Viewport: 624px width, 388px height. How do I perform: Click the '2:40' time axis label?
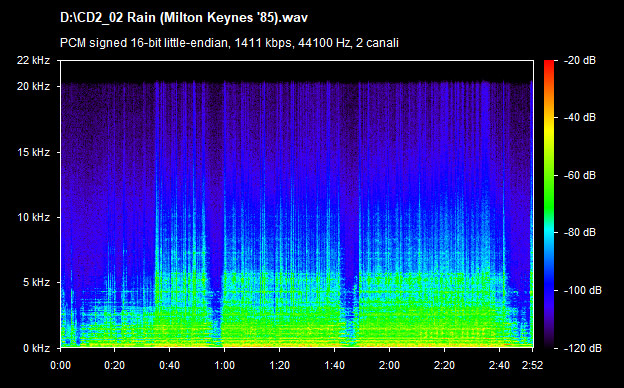click(499, 365)
